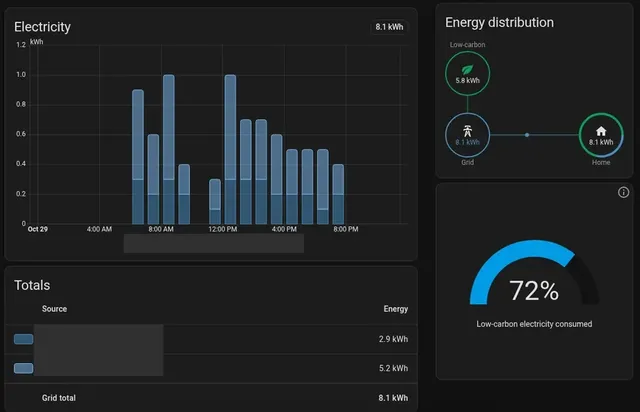Image resolution: width=640 pixels, height=412 pixels.
Task: Click the 5.2 kWh energy value
Action: tap(393, 368)
